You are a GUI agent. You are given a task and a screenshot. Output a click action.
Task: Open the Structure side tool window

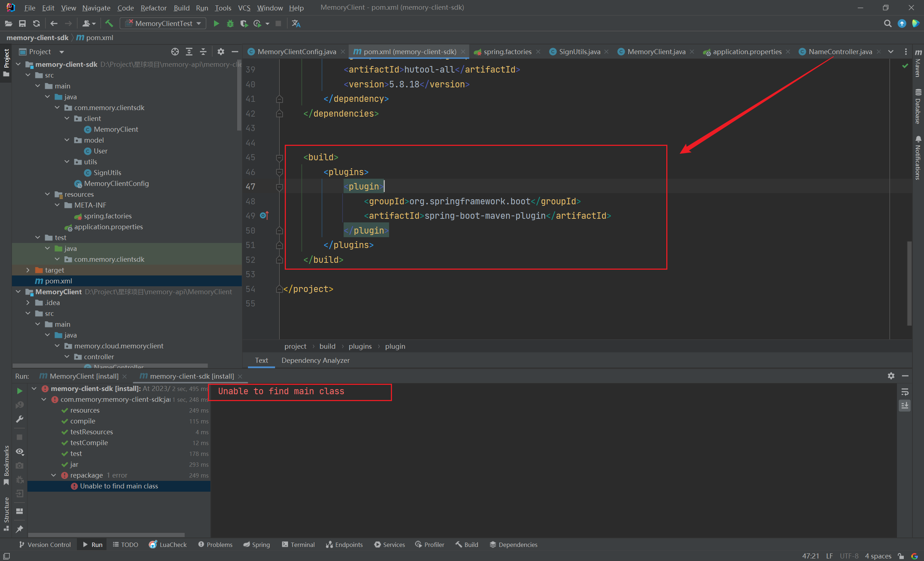click(x=6, y=514)
